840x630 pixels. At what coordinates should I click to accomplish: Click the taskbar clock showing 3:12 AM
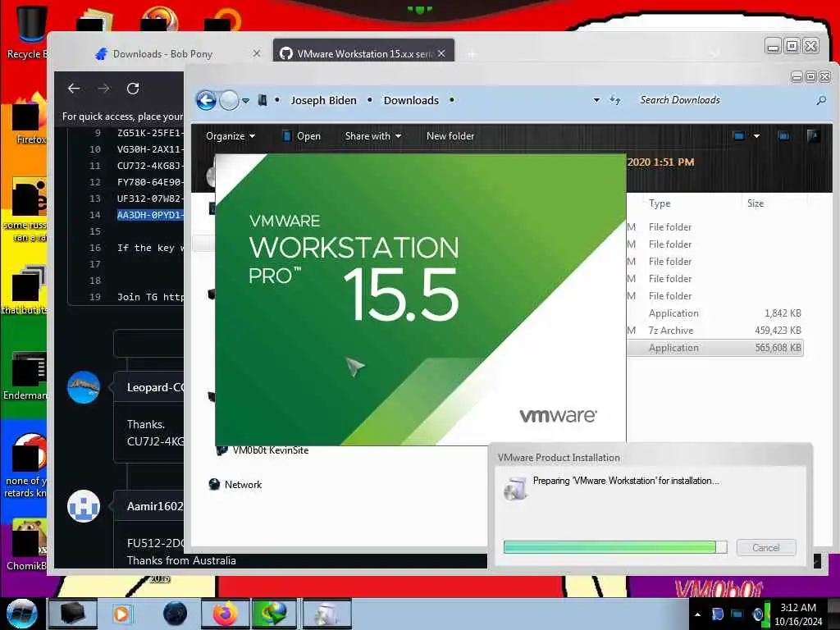(798, 614)
